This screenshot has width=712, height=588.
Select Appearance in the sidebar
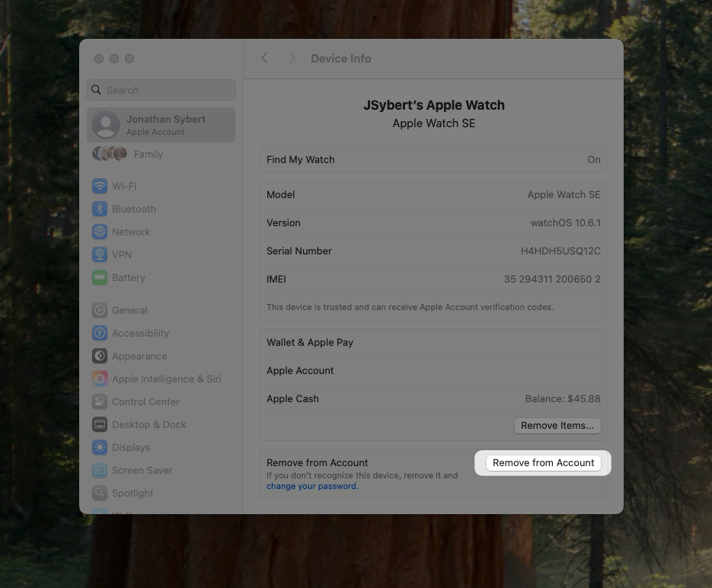[x=139, y=356]
